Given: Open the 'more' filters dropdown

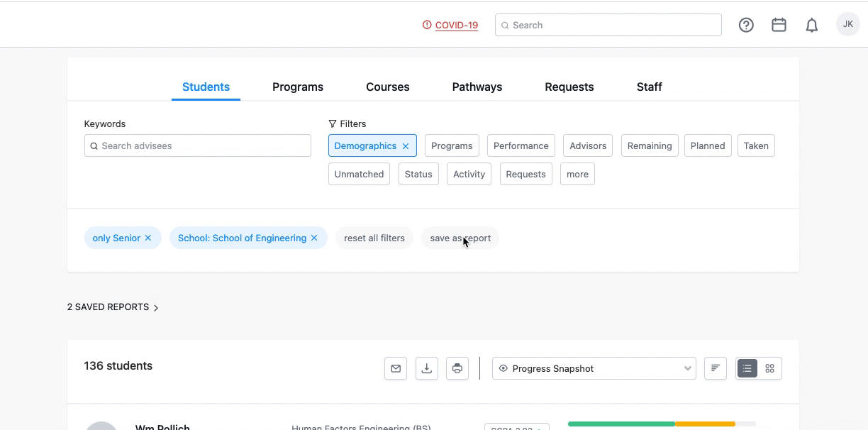Looking at the screenshot, I should tap(577, 174).
